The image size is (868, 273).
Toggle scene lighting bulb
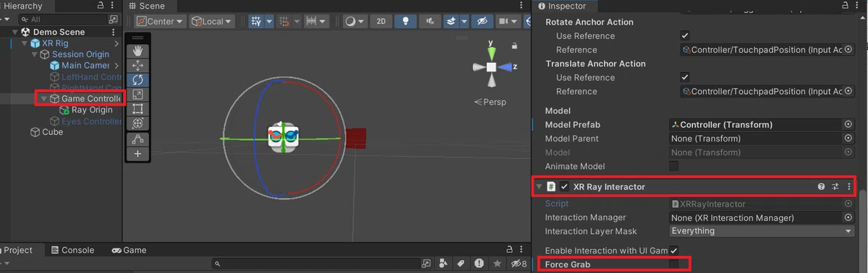(407, 22)
